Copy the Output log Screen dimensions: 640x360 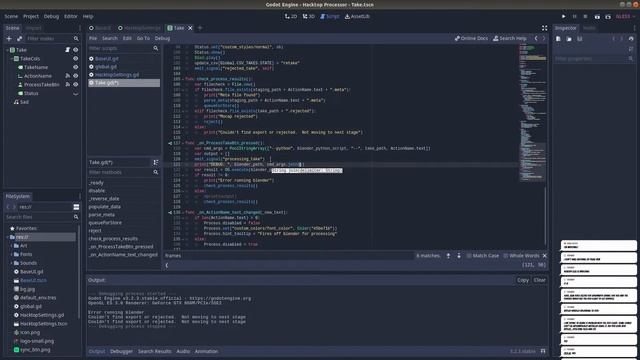[523, 280]
